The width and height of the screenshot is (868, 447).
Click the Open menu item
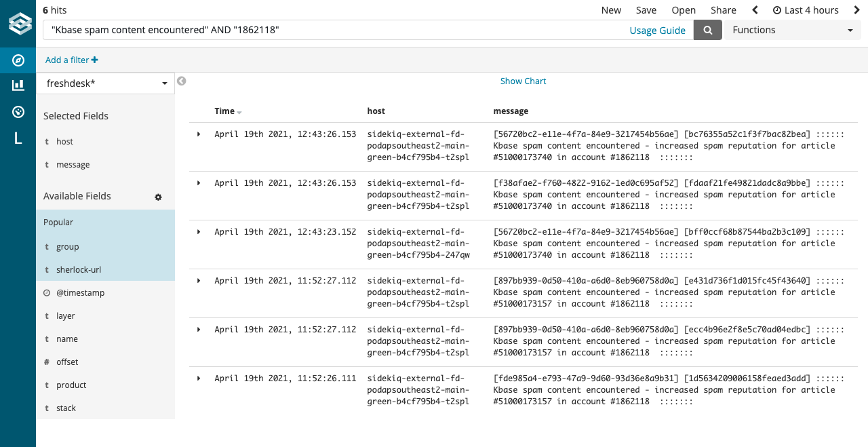(x=684, y=10)
